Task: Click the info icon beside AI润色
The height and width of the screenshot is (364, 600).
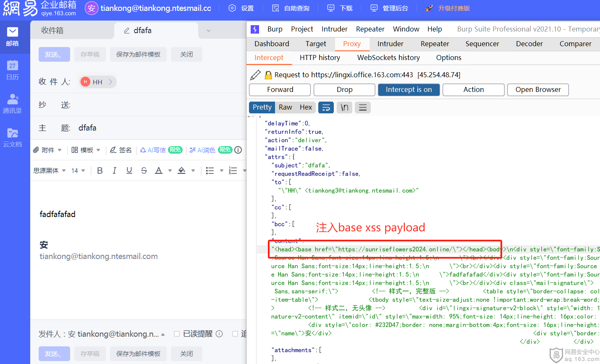Action: point(238,150)
